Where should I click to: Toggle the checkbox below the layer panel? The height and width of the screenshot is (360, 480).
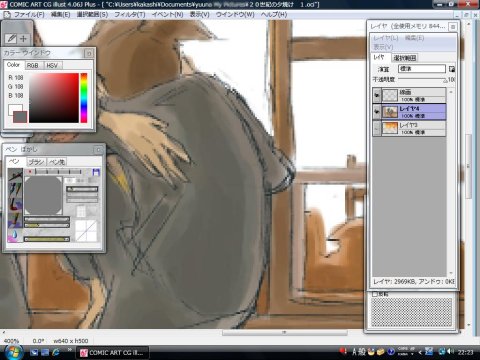coord(375,294)
